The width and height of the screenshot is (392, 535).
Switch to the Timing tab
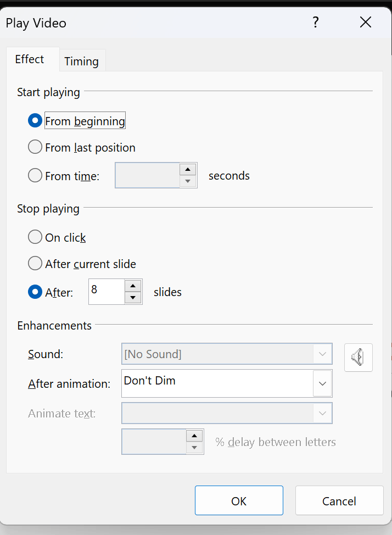click(82, 62)
